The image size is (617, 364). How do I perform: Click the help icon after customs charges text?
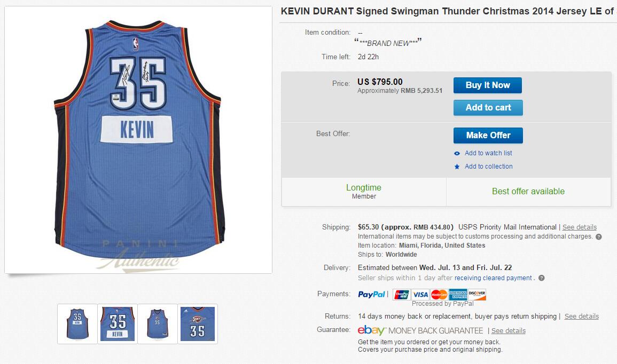[x=598, y=236]
